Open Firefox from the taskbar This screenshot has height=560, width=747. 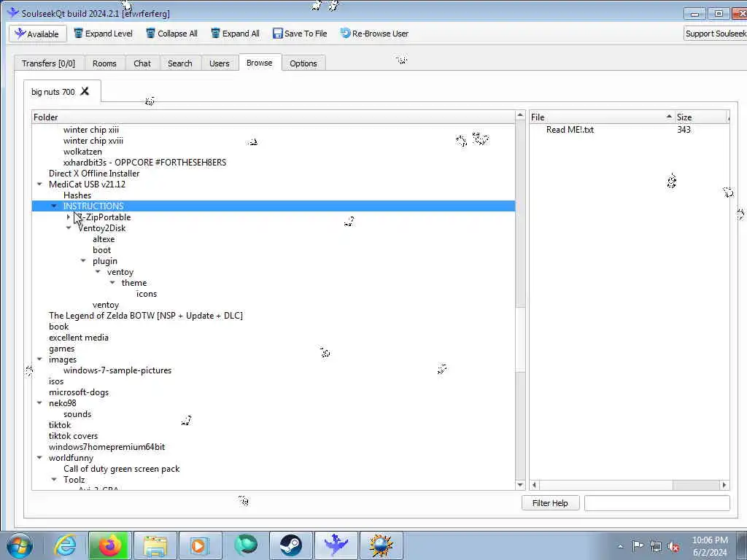pyautogui.click(x=109, y=545)
